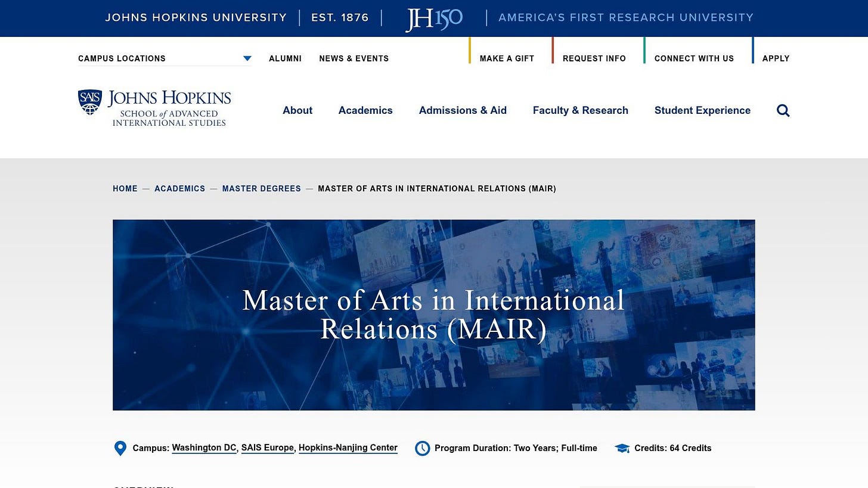Select the About menu item
Screen dimensions: 868x488
tap(297, 110)
